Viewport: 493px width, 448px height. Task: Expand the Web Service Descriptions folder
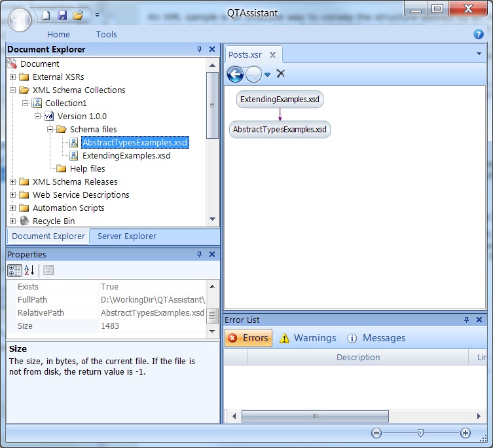tap(12, 195)
